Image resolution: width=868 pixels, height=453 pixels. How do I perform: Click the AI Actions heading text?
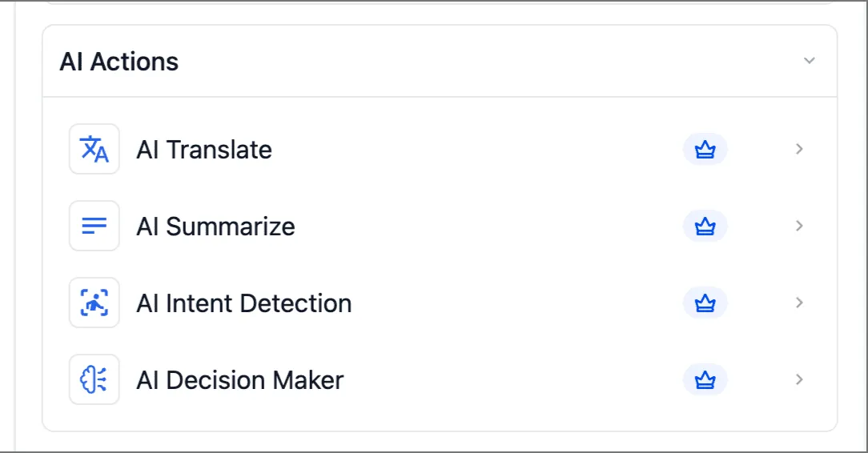(119, 62)
